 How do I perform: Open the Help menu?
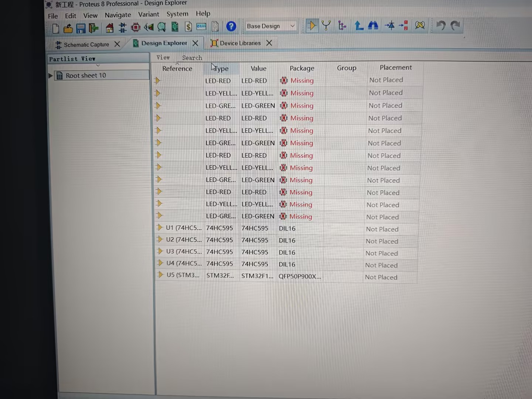click(203, 14)
